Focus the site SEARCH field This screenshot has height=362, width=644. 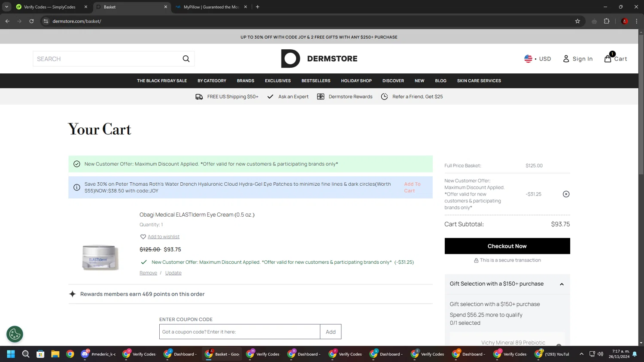(x=106, y=59)
